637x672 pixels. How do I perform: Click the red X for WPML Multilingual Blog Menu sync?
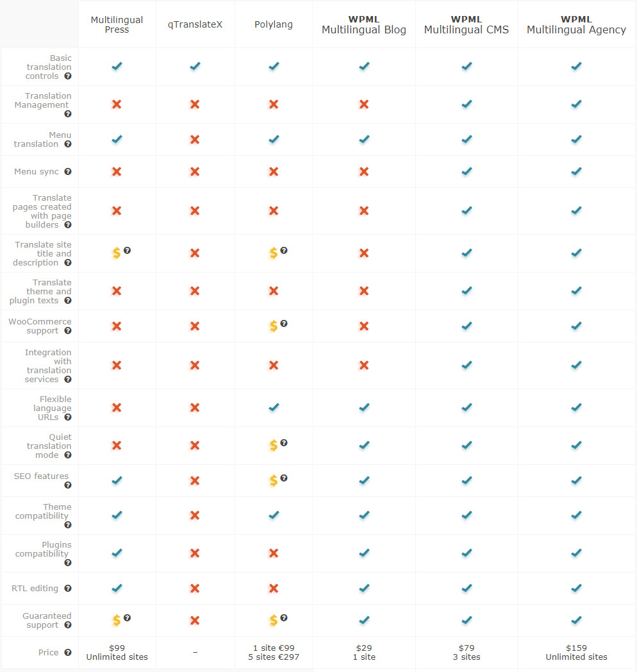click(x=364, y=171)
